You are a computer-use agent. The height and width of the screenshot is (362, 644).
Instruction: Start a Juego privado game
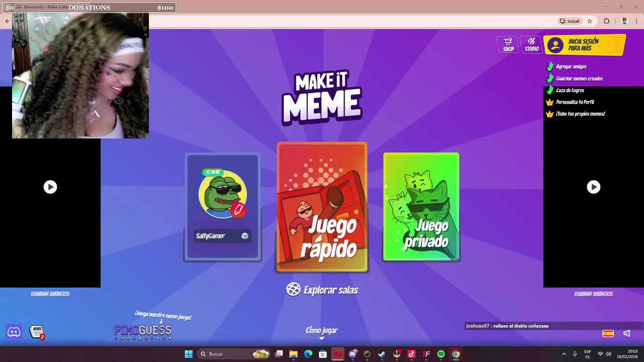421,207
